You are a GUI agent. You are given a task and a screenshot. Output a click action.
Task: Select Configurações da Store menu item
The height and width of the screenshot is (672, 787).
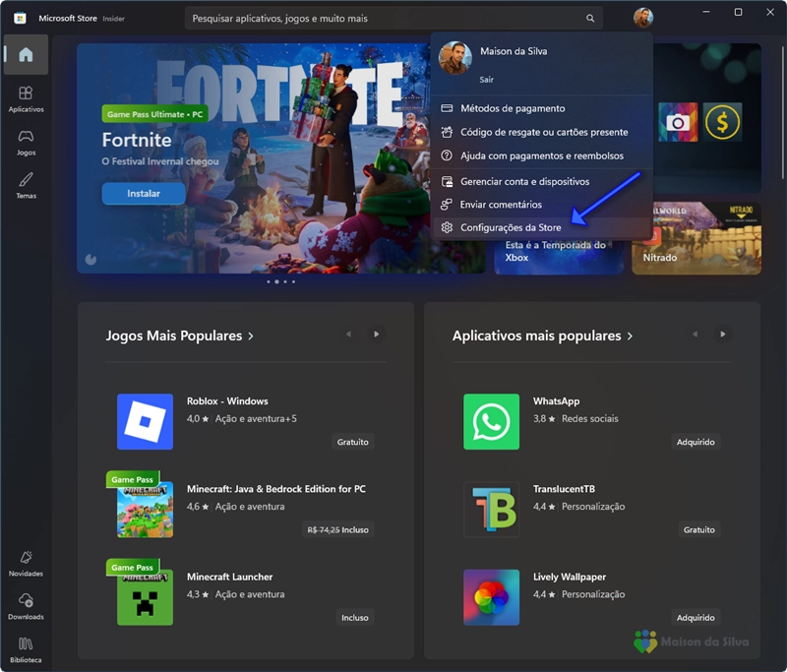click(x=511, y=228)
